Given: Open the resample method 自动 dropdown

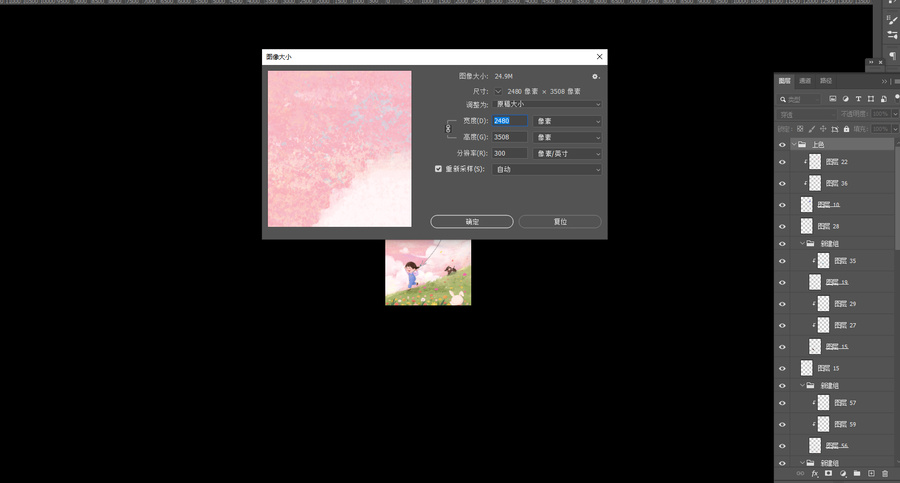Looking at the screenshot, I should [547, 169].
